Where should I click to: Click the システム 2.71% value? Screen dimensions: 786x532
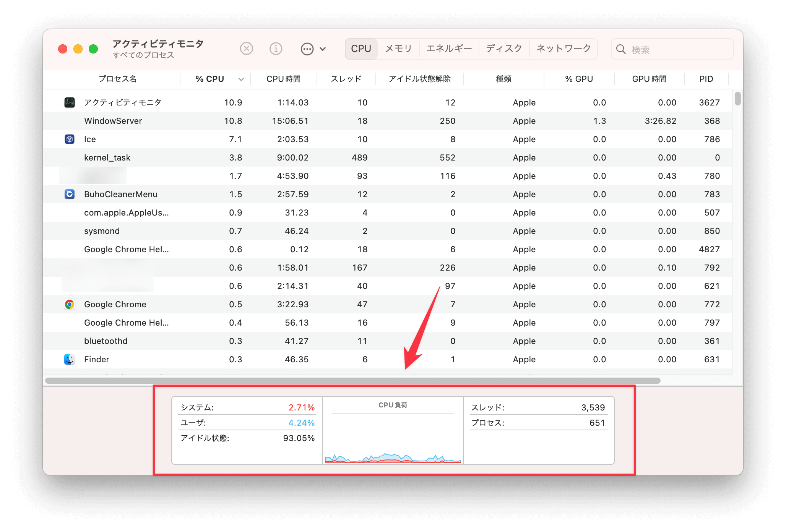(x=301, y=407)
